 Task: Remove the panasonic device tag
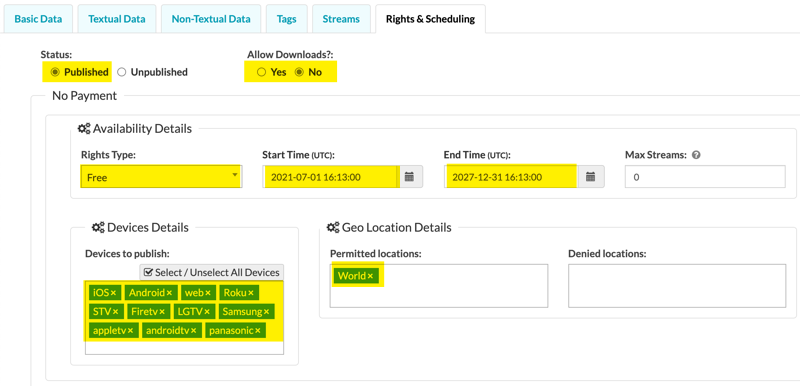point(258,330)
